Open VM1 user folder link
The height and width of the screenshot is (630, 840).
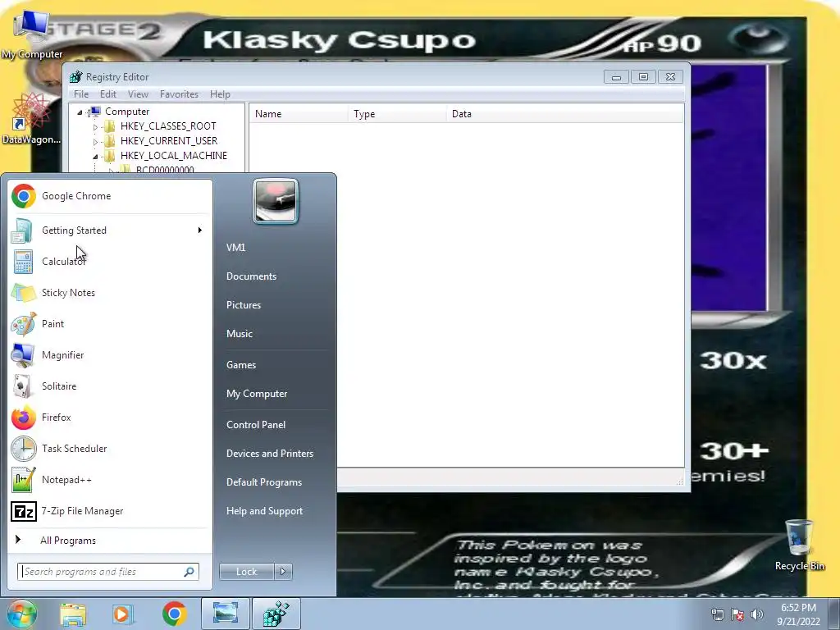coord(235,248)
